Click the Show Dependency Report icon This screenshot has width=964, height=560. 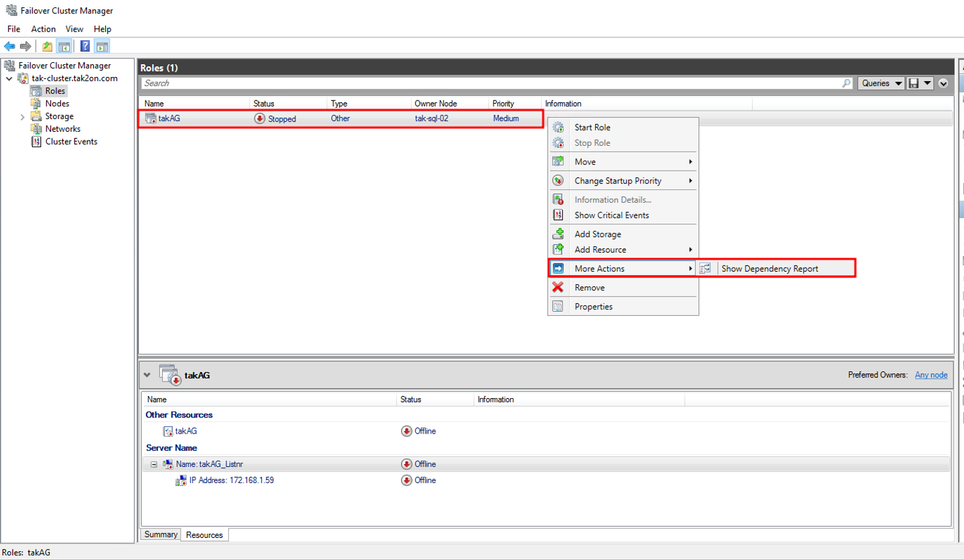click(x=705, y=268)
